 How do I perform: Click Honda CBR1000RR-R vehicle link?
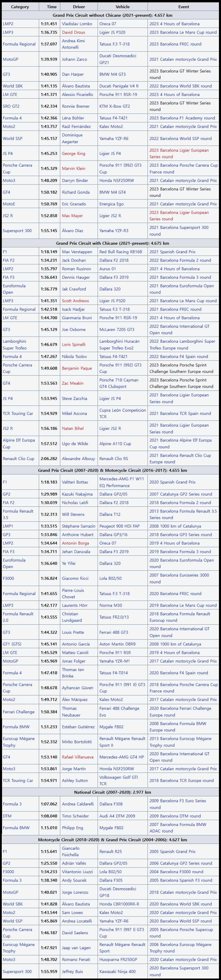[x=119, y=904]
